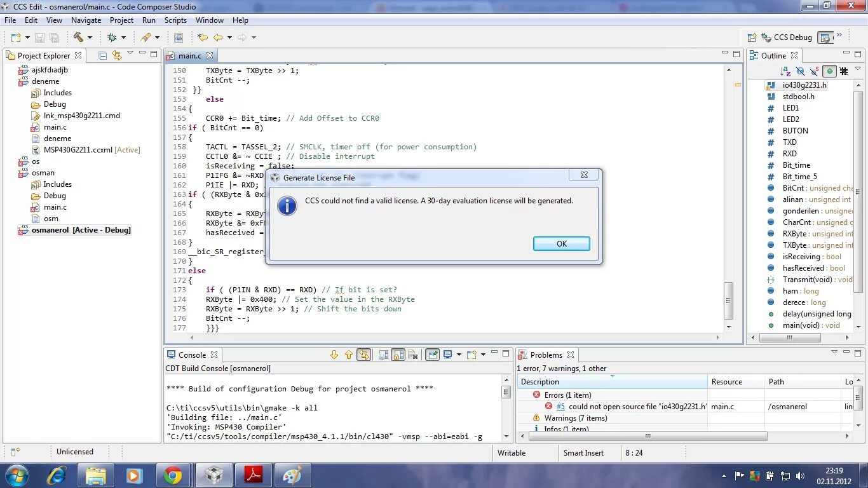Select the main.c editor tab
This screenshot has height=488, width=868.
[189, 55]
